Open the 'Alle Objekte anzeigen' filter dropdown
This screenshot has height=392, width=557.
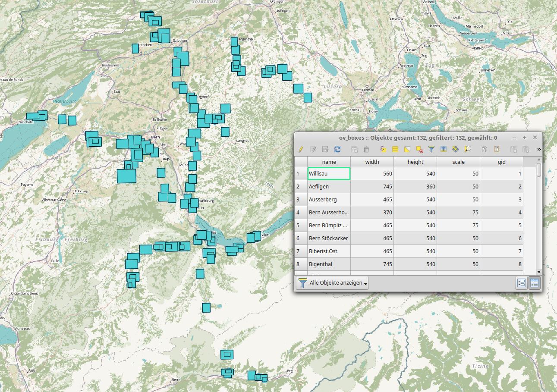[332, 283]
